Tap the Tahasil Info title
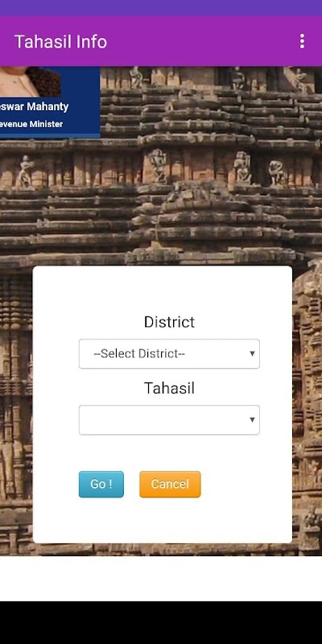 tap(61, 42)
